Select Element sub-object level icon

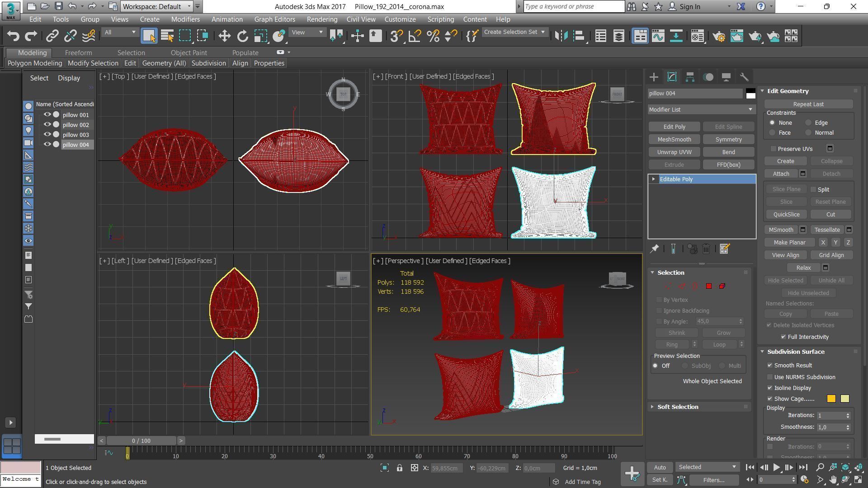point(722,286)
